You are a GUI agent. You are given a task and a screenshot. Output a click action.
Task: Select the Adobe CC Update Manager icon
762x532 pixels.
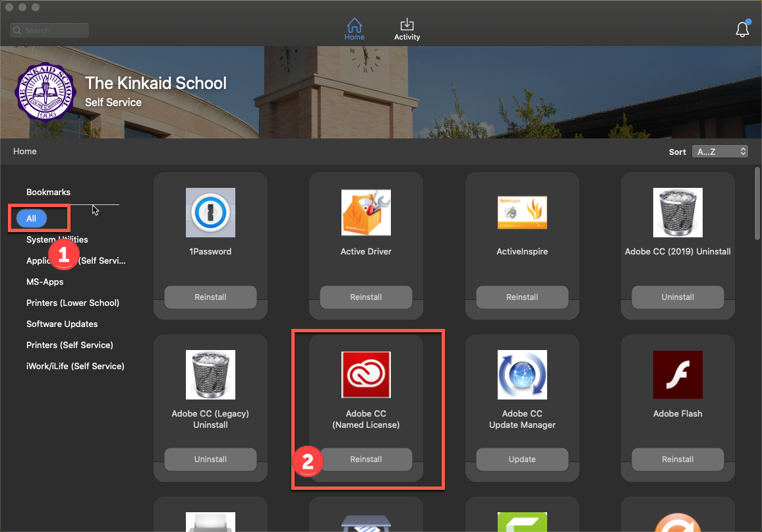tap(522, 374)
